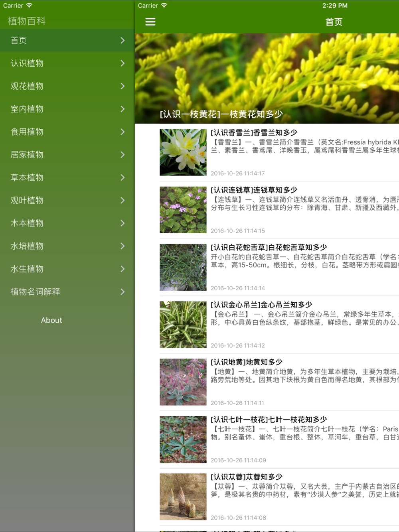
Task: Click 苁蓉 article summary text
Action: (305, 491)
